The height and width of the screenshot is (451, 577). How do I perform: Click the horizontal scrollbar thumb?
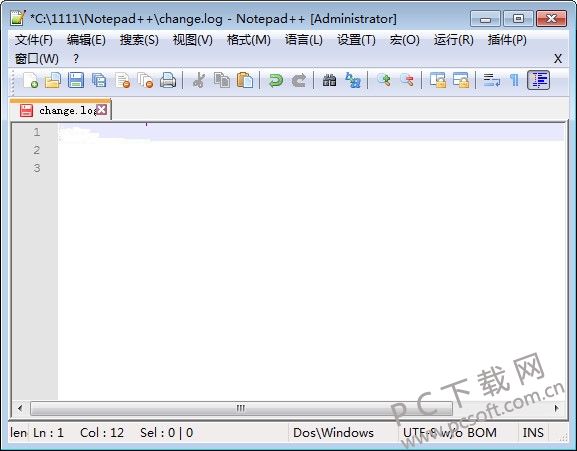(x=241, y=408)
